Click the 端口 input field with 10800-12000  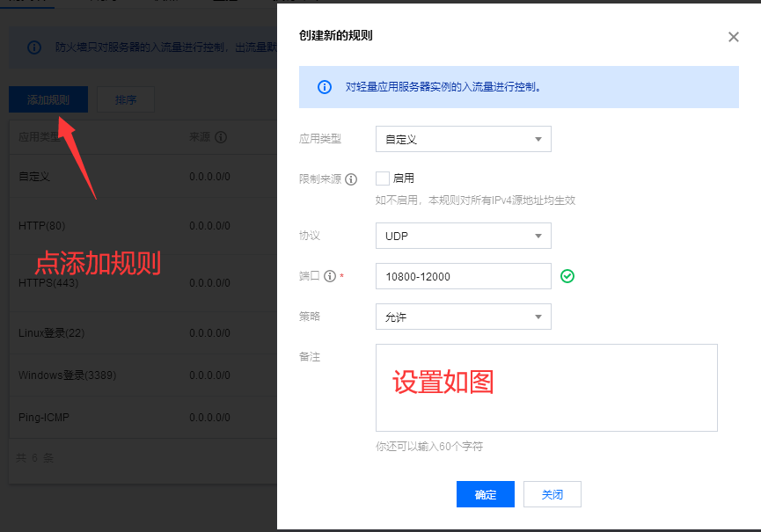[464, 276]
